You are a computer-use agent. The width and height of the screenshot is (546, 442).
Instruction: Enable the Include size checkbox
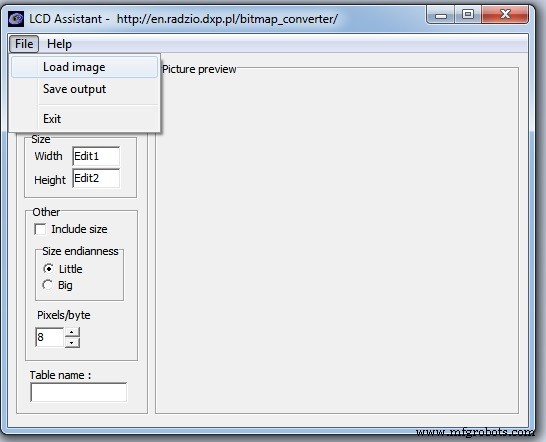pos(40,229)
